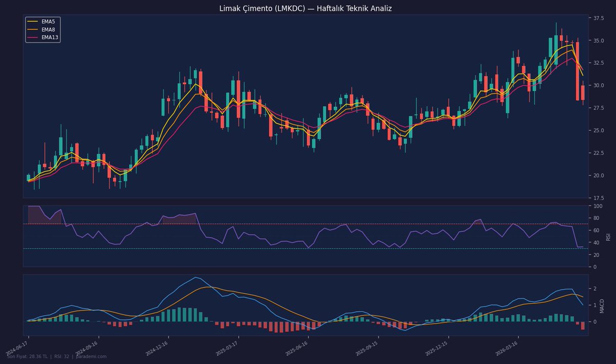Click the chart title "Limak Çimento (LMKDC) — Haftalık Teknik Analiz"

305,8
